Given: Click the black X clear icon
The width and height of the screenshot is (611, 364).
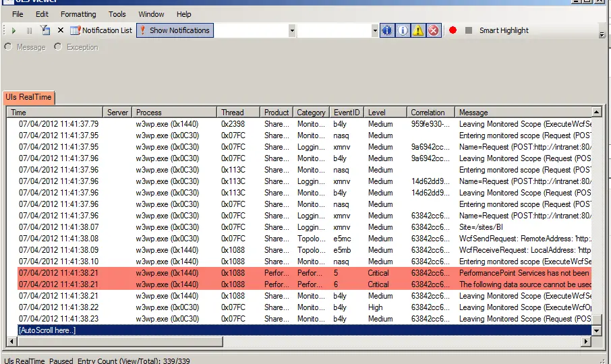Looking at the screenshot, I should point(61,30).
